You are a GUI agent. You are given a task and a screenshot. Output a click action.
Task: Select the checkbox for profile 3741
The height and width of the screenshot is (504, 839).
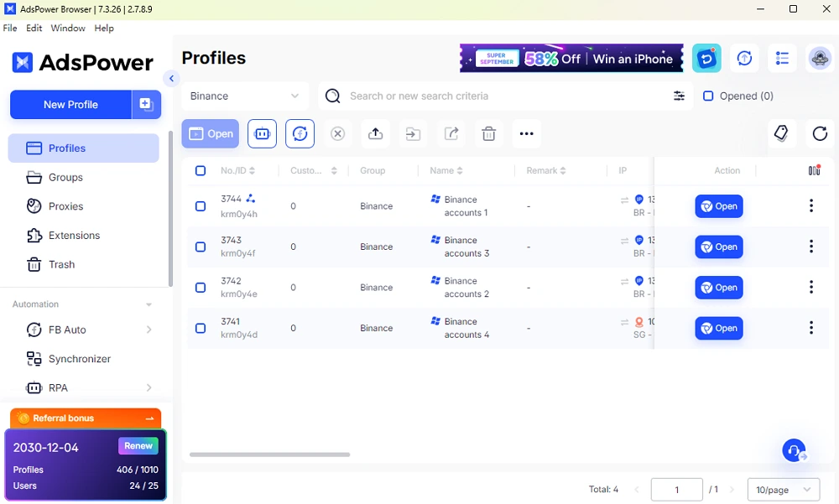(201, 328)
